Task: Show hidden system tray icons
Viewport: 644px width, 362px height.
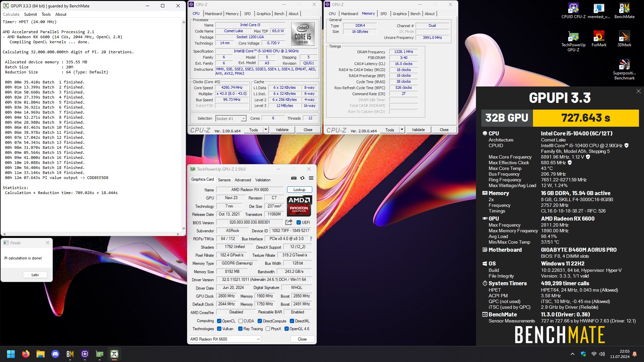Action: pyautogui.click(x=573, y=354)
